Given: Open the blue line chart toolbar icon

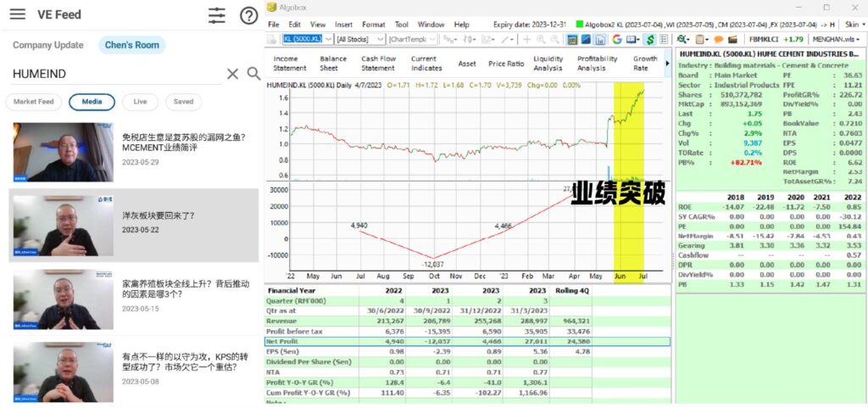Looking at the screenshot, I should (x=587, y=39).
